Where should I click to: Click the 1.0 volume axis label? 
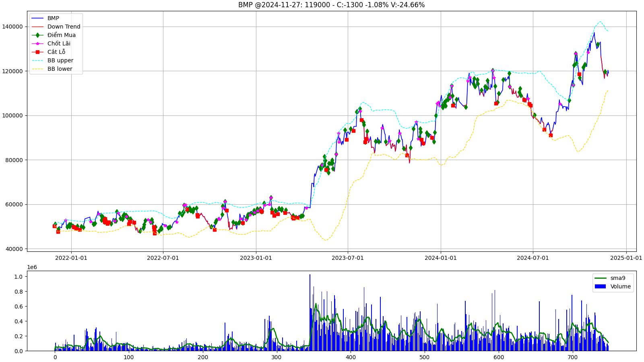click(18, 277)
